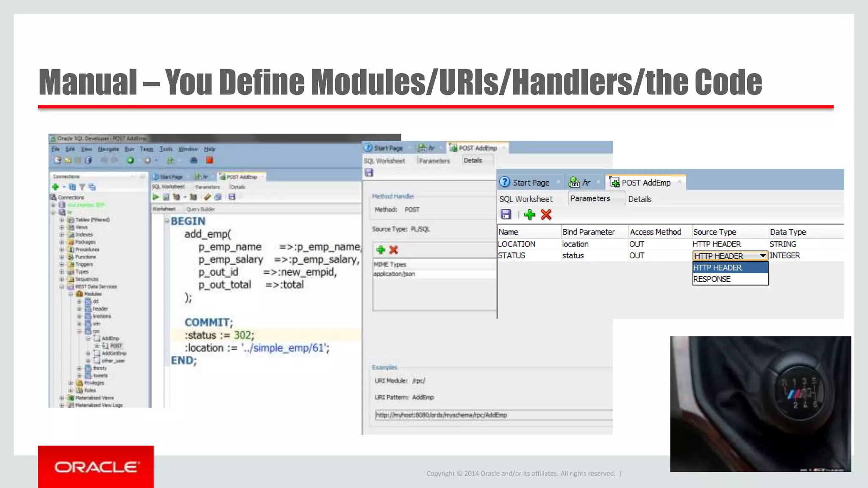Expand Procedures tree node
Image resolution: width=868 pixels, height=488 pixels.
point(62,250)
